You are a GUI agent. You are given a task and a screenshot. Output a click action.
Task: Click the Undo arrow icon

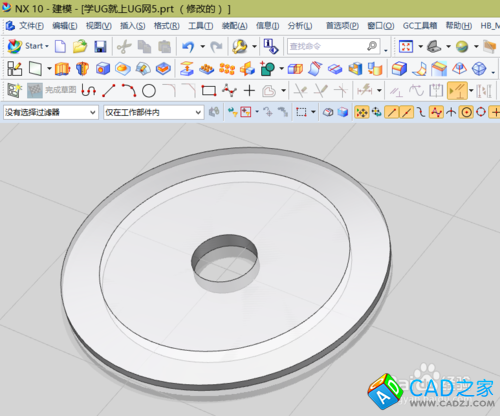click(x=188, y=46)
